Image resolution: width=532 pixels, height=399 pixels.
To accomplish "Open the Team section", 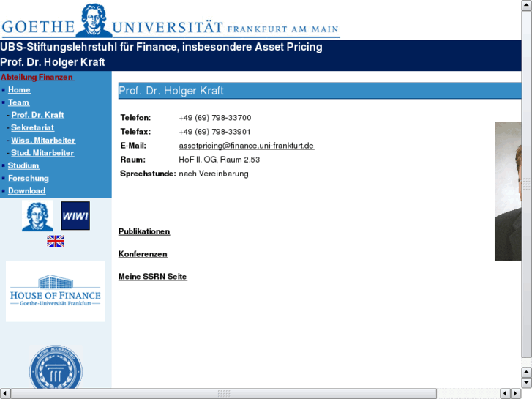I will point(19,102).
